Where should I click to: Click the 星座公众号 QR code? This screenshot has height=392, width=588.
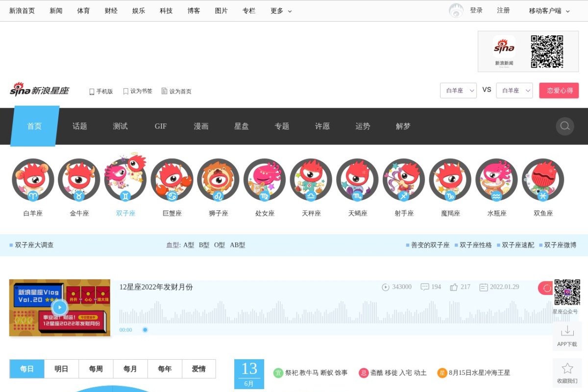(x=567, y=292)
